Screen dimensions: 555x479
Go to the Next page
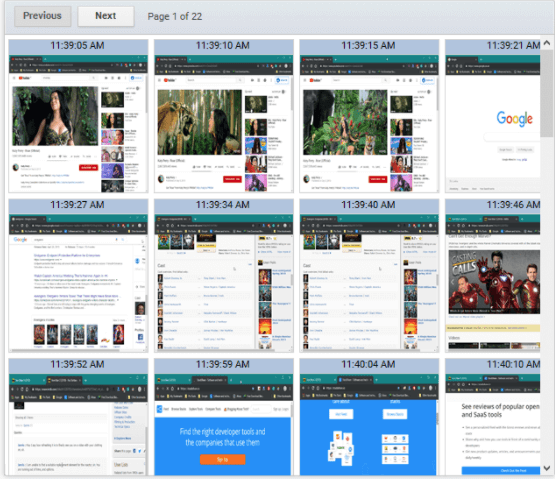[x=106, y=16]
